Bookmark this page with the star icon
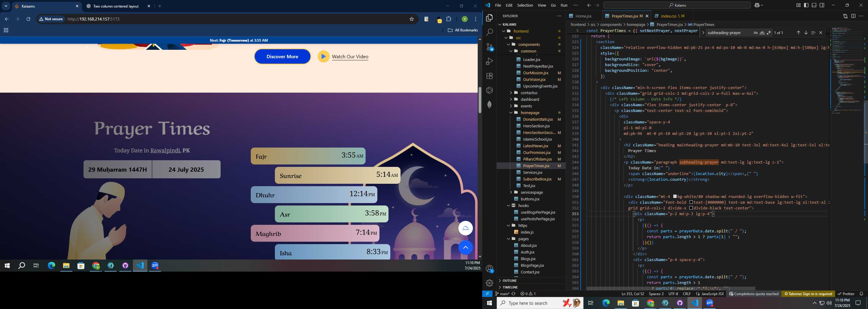Screen dimensions: 868x309 click(x=411, y=19)
